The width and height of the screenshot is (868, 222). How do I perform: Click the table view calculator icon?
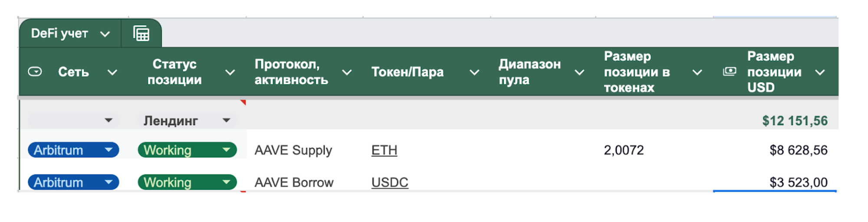pos(141,33)
